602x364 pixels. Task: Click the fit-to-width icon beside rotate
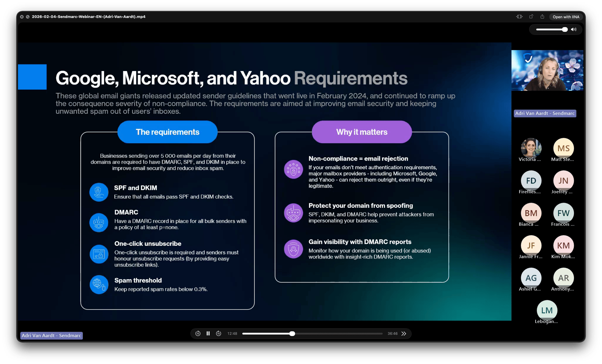[x=519, y=17]
